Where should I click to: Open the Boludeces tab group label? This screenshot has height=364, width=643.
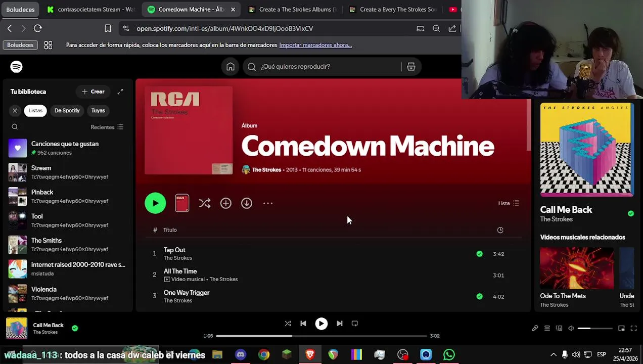(x=20, y=9)
